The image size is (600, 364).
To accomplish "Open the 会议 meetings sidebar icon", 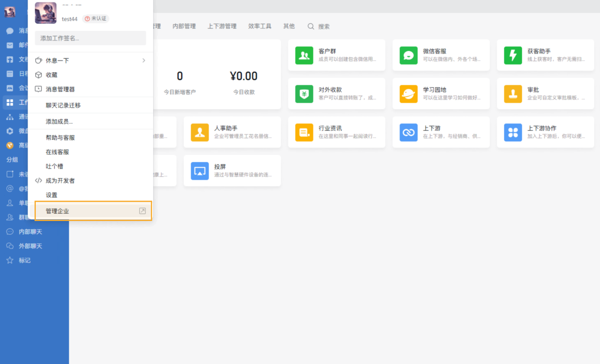I will (10, 88).
